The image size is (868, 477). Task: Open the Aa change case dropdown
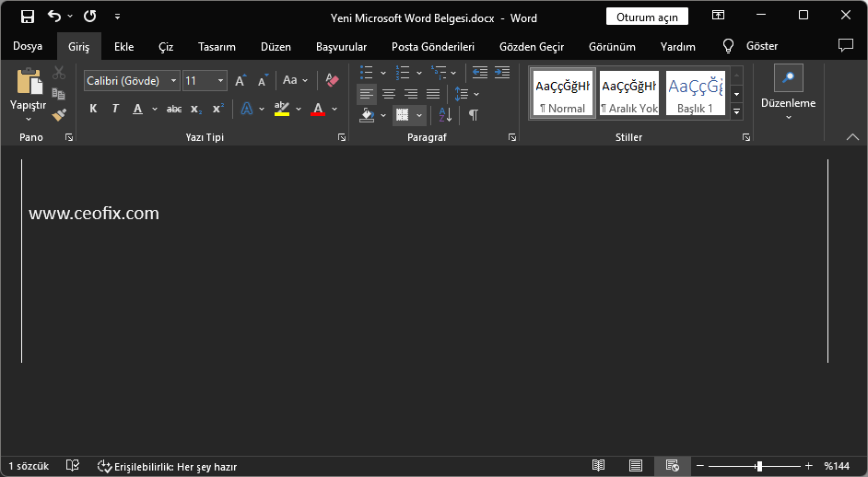click(295, 80)
